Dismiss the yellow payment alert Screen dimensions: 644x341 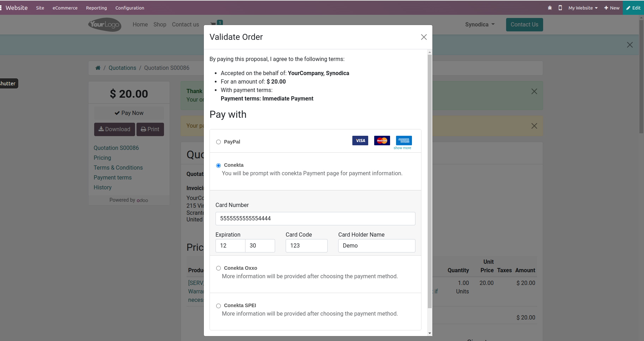click(534, 126)
